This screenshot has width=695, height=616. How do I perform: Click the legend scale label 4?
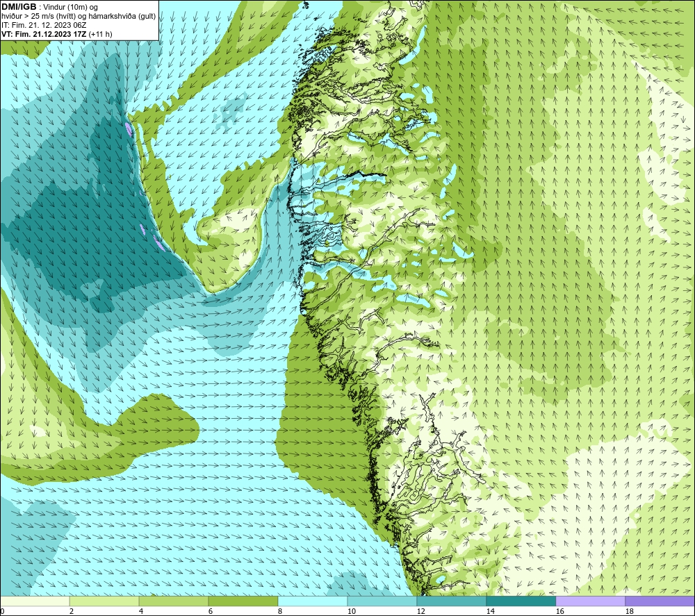tap(141, 612)
